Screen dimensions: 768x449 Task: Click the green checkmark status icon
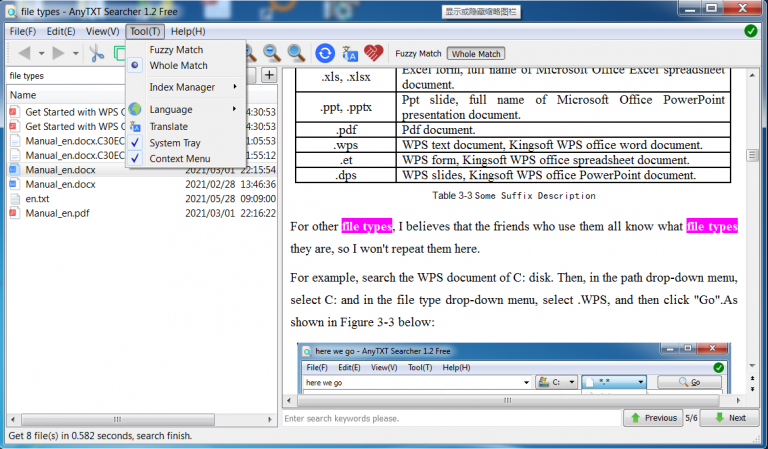(750, 31)
